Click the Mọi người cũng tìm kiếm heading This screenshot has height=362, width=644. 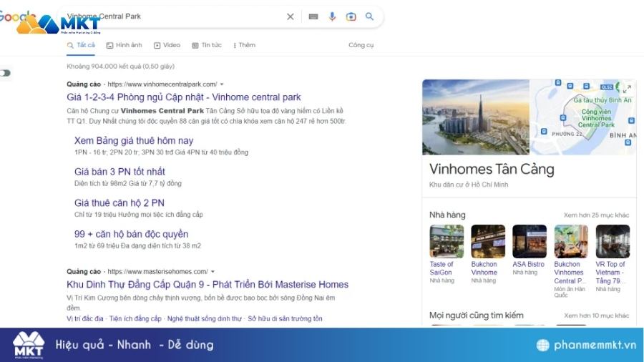[476, 315]
